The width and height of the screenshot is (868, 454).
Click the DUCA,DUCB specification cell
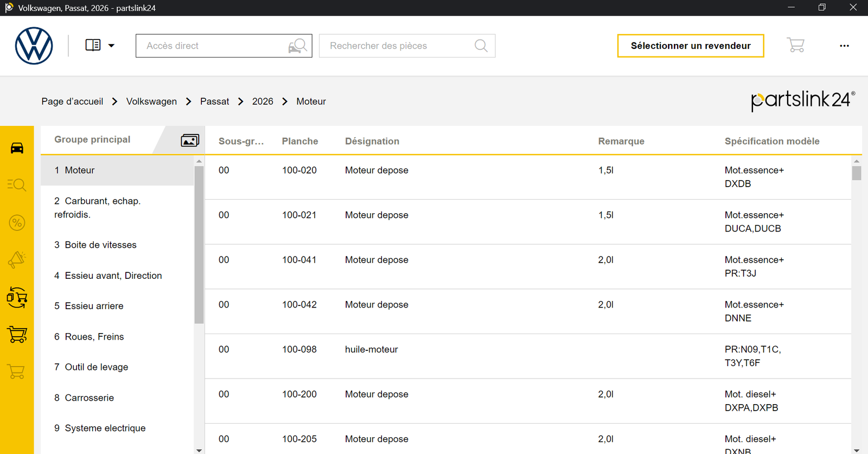(754, 222)
